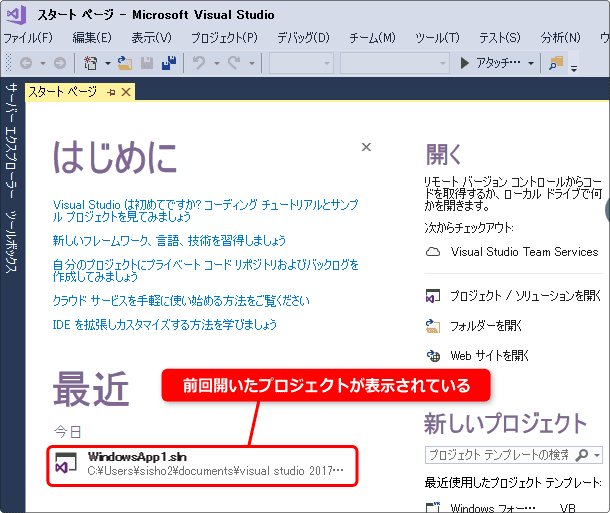This screenshot has width=610, height=513.
Task: Open the チーム(M) menu
Action: (x=372, y=38)
